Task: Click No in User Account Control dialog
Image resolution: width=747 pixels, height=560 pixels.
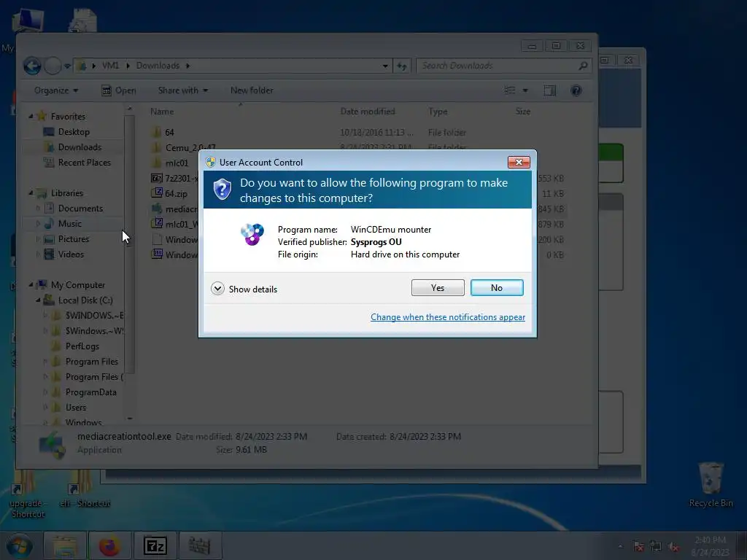Action: pos(496,287)
